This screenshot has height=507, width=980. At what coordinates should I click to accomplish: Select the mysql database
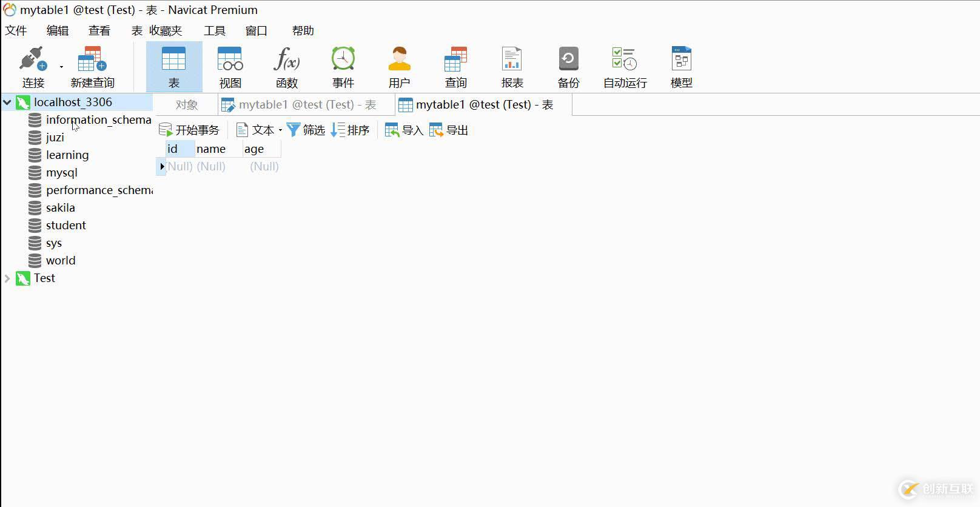pos(62,172)
